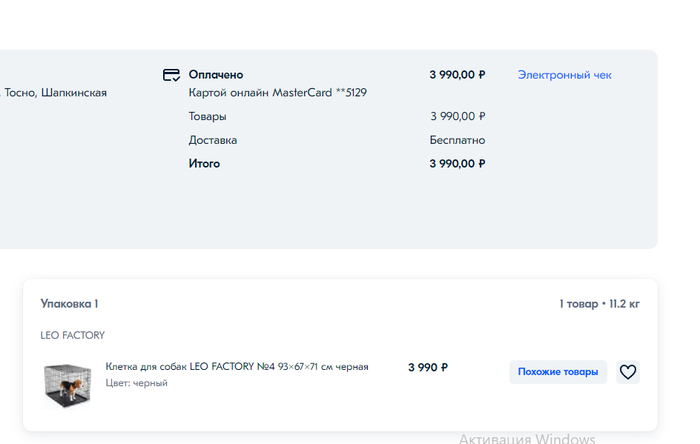Image resolution: width=700 pixels, height=444 pixels.
Task: Click the Упаковка 1 heading
Action: click(69, 304)
